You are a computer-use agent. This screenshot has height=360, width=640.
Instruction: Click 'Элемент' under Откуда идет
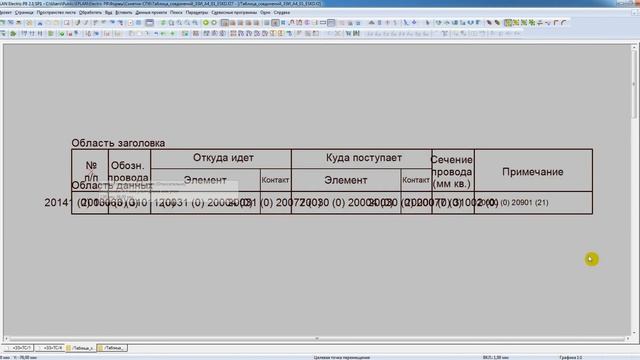[205, 180]
